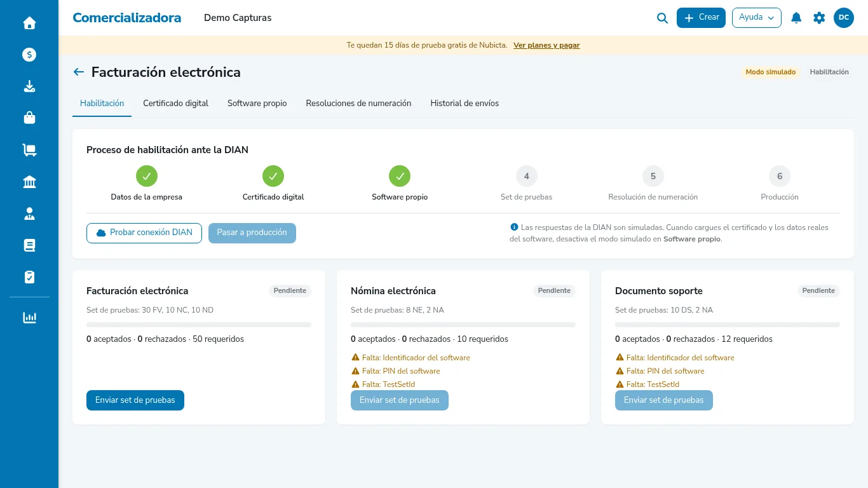Expand the Ayuda dropdown

point(756,18)
